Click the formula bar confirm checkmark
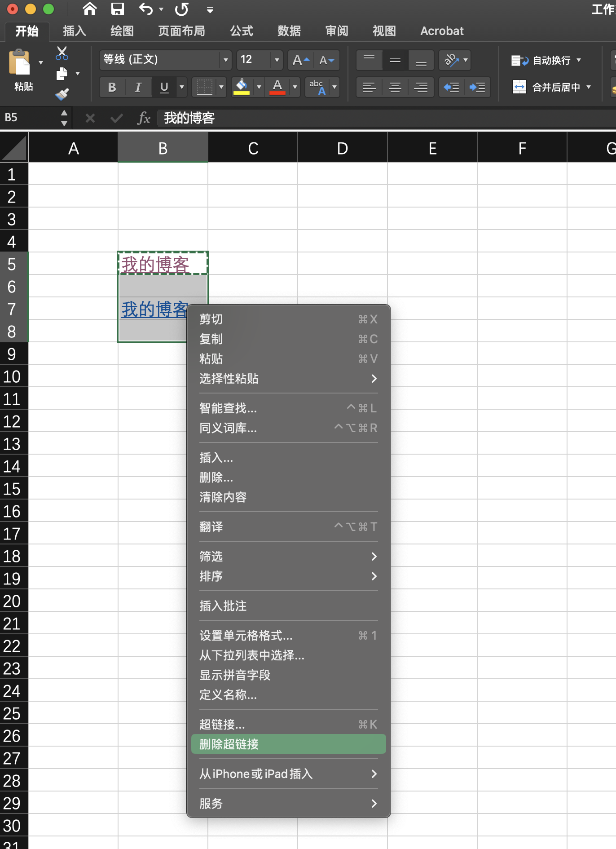This screenshot has height=849, width=616. point(117,118)
